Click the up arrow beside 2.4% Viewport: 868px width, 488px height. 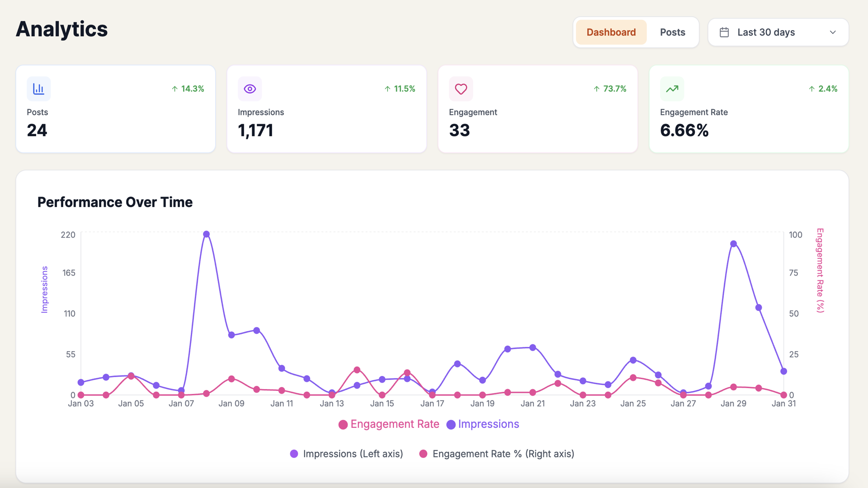click(812, 89)
